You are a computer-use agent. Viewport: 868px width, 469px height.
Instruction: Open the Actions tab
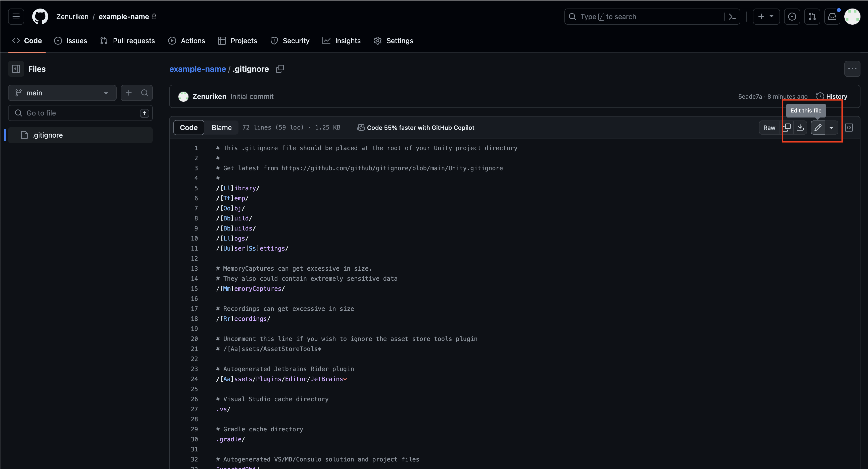click(x=186, y=41)
